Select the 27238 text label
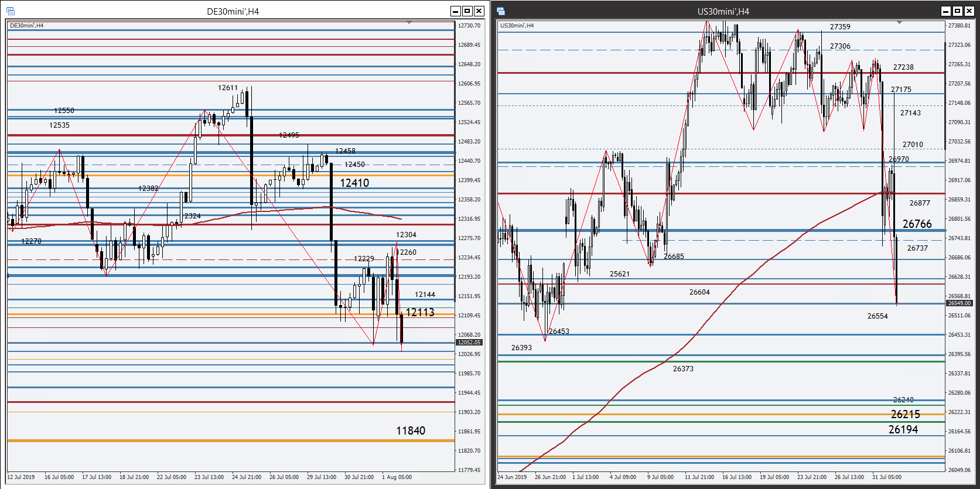980x489 pixels. 903,67
